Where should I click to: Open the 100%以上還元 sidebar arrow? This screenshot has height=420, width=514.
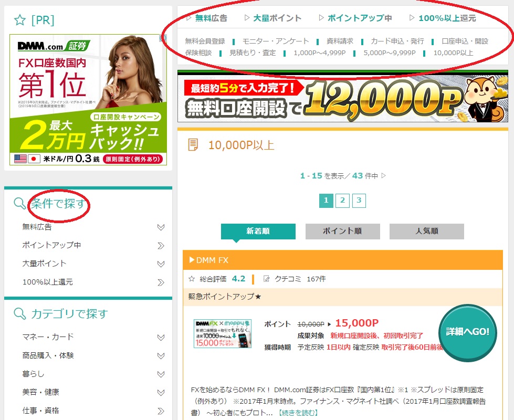(x=161, y=282)
